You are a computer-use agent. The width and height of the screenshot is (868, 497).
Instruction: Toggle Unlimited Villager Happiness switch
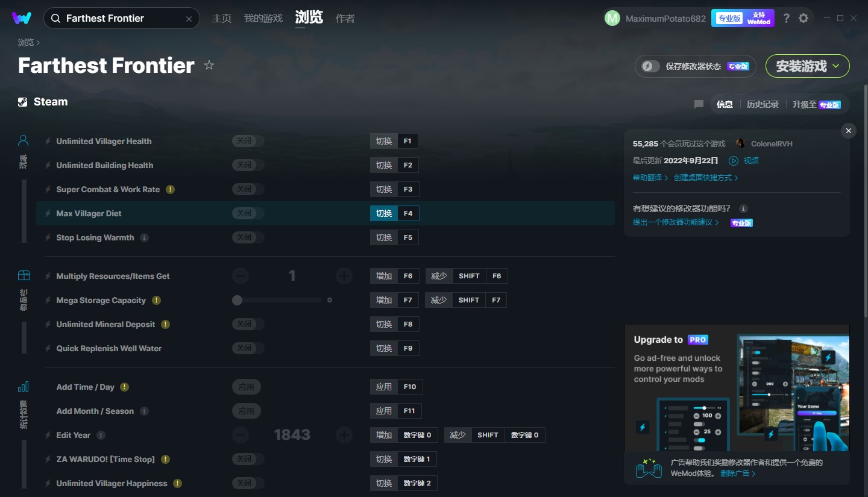[x=248, y=483]
